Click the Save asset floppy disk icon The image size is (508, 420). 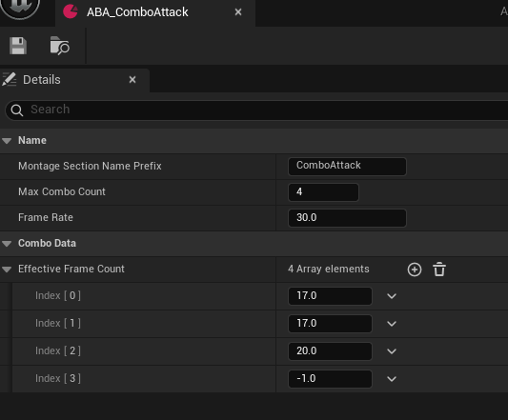pos(18,46)
